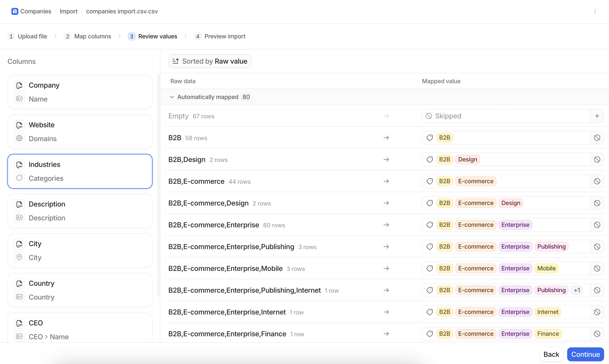
Task: Click tag icon in the B2B,E-commerce mapped field
Action: click(429, 181)
